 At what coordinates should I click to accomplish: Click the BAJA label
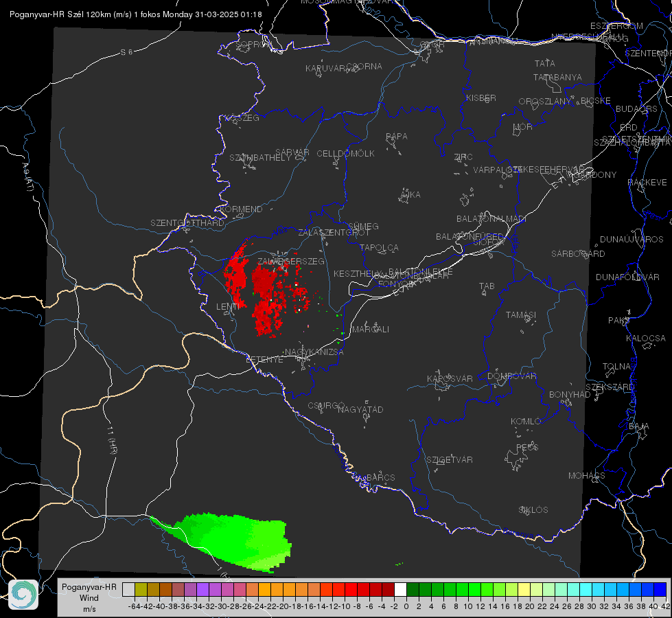[x=639, y=426]
